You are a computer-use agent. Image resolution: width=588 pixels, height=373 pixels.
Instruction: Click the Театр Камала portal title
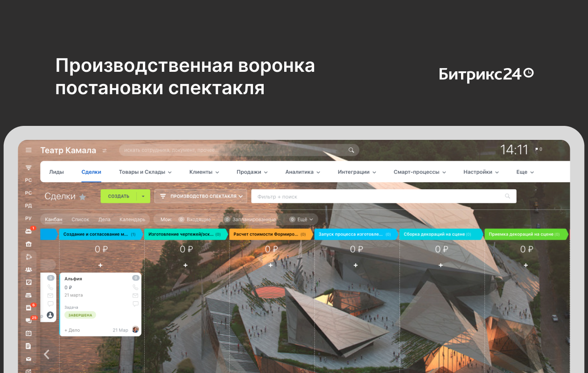pyautogui.click(x=68, y=150)
